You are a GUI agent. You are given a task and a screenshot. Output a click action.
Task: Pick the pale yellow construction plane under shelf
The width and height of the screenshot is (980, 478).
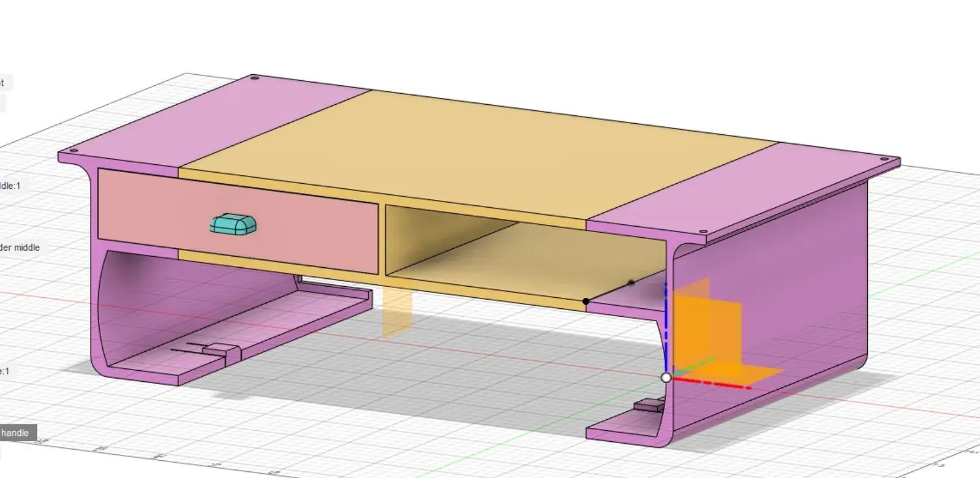[x=397, y=311]
